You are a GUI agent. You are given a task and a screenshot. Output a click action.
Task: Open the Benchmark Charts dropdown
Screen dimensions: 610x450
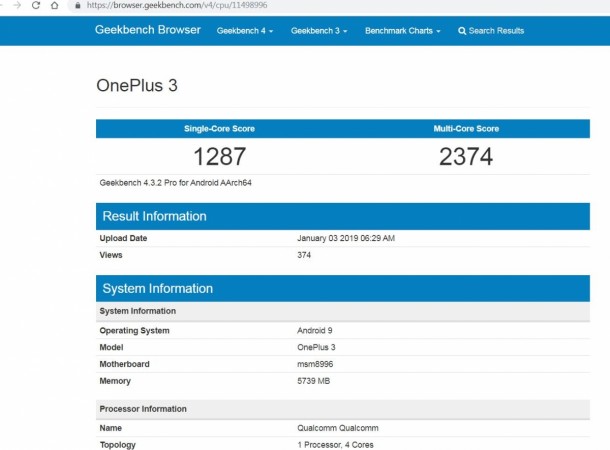click(403, 31)
